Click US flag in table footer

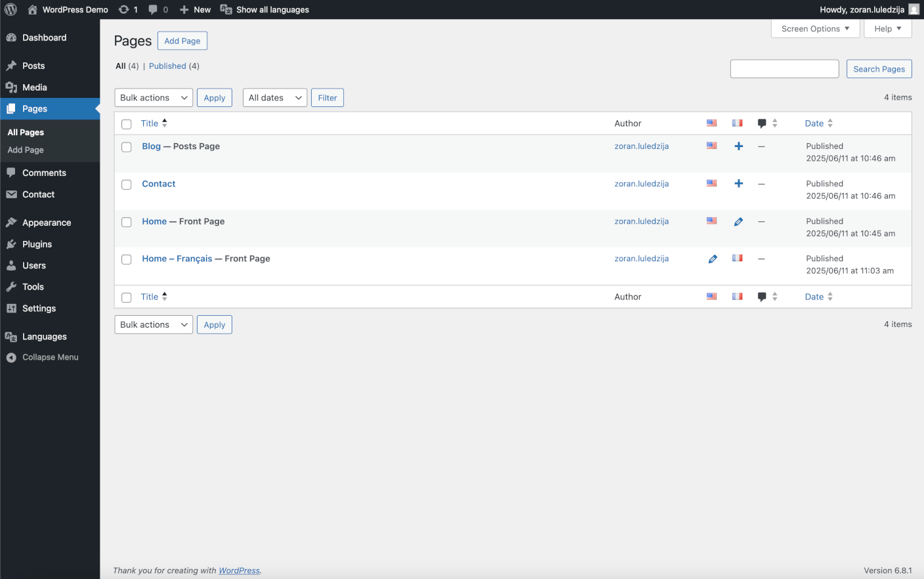click(x=712, y=296)
